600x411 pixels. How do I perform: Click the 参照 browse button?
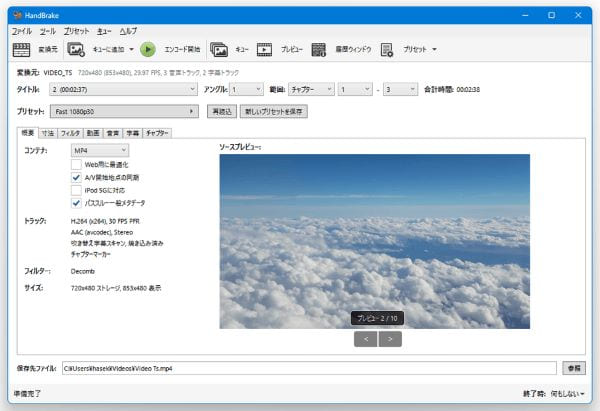pos(574,368)
